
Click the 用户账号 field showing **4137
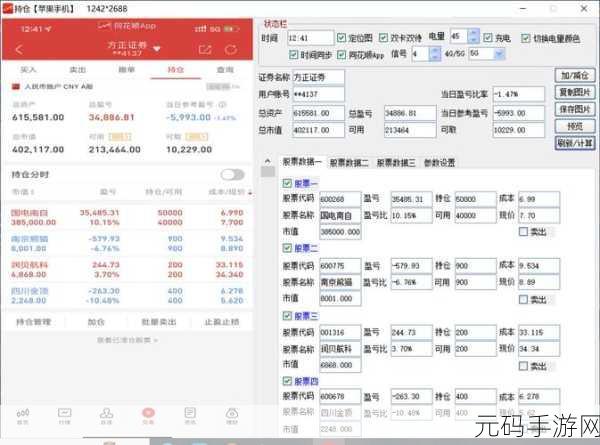(318, 94)
